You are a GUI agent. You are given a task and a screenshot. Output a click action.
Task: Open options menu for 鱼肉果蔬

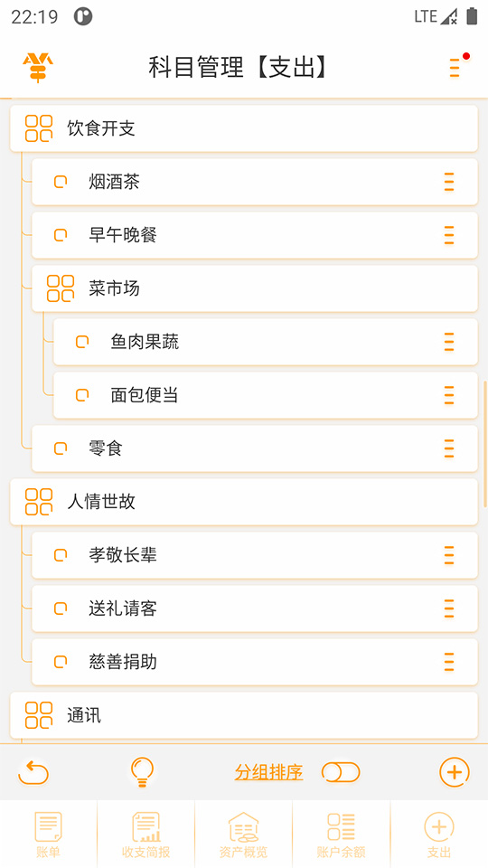[449, 342]
